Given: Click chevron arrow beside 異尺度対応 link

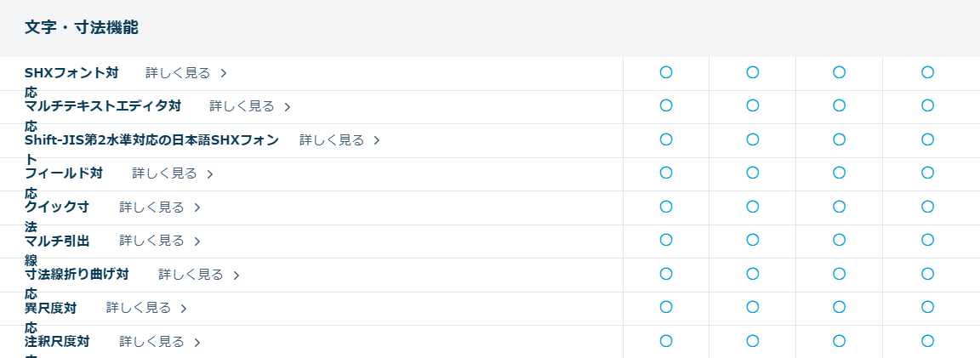Looking at the screenshot, I should tap(184, 309).
